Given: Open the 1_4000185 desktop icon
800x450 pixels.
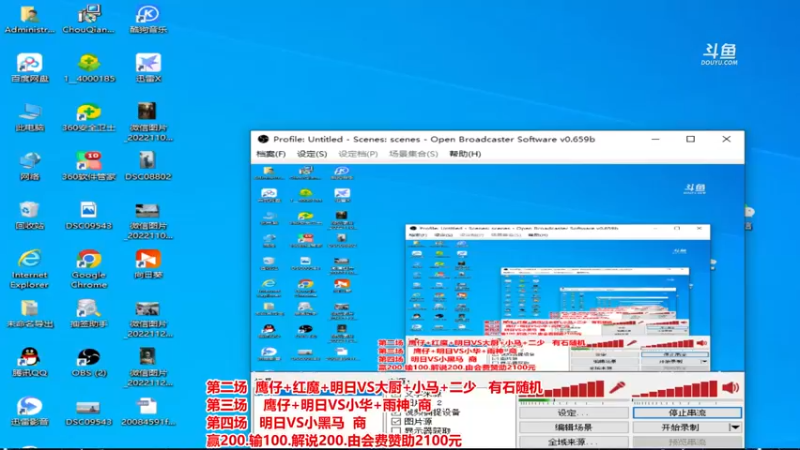Looking at the screenshot, I should coord(89,68).
